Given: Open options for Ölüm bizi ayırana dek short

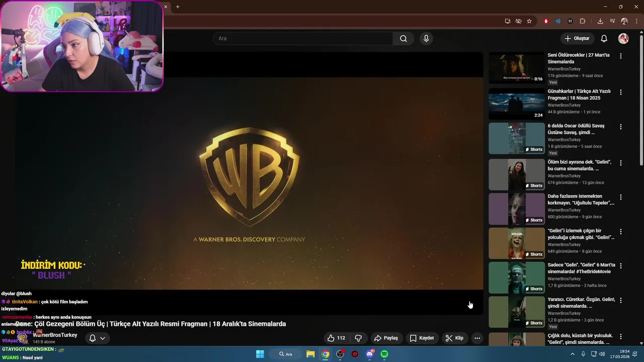Looking at the screenshot, I should coord(621,163).
